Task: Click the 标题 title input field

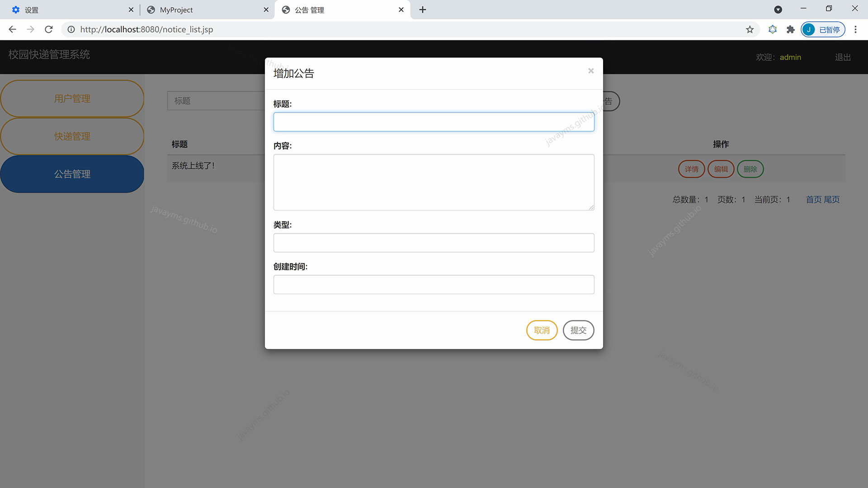Action: point(434,122)
